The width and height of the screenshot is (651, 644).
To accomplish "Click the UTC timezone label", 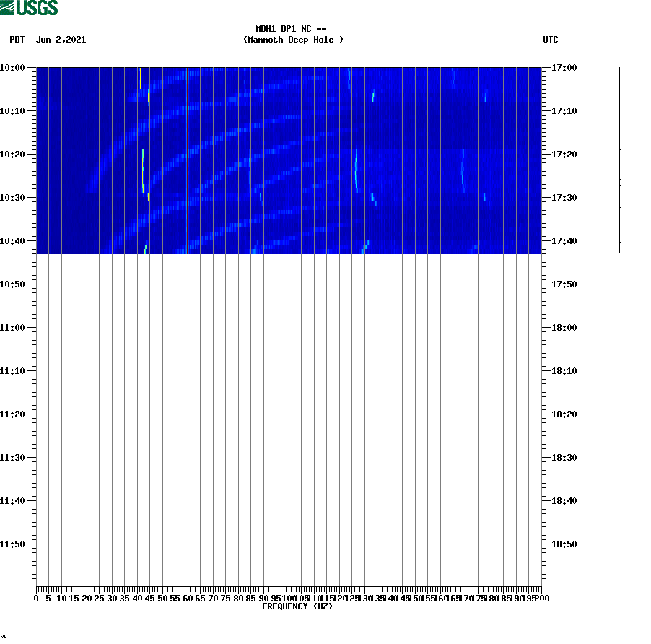I will (552, 40).
